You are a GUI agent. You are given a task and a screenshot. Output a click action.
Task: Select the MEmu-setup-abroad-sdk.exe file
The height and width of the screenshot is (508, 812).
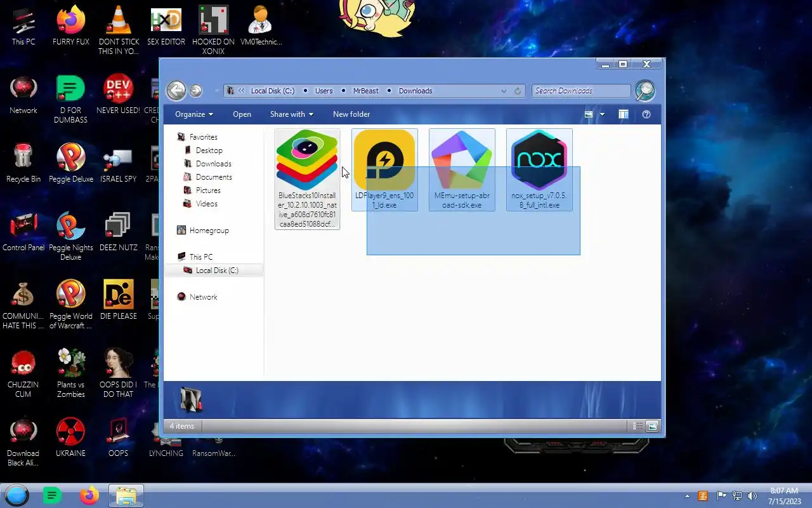point(462,170)
